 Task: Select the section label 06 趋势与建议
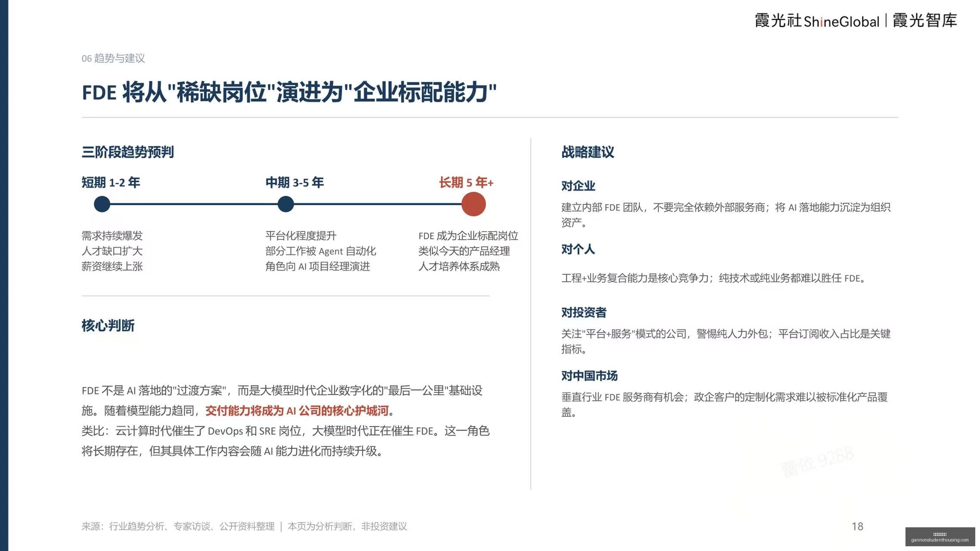[113, 58]
